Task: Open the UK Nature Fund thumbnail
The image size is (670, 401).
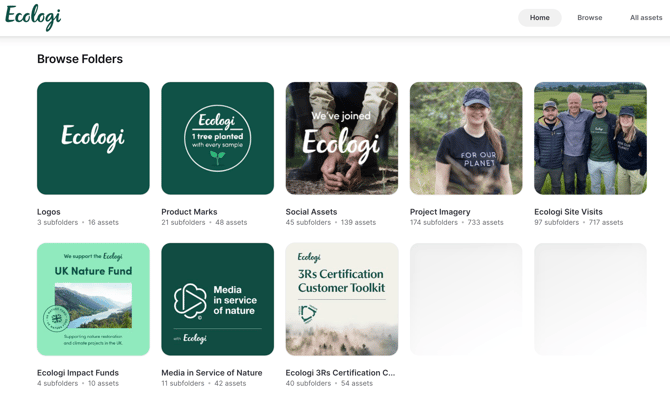Action: [x=93, y=299]
